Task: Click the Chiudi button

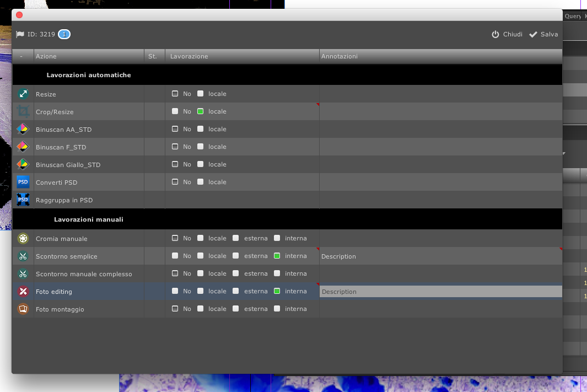Action: [507, 34]
